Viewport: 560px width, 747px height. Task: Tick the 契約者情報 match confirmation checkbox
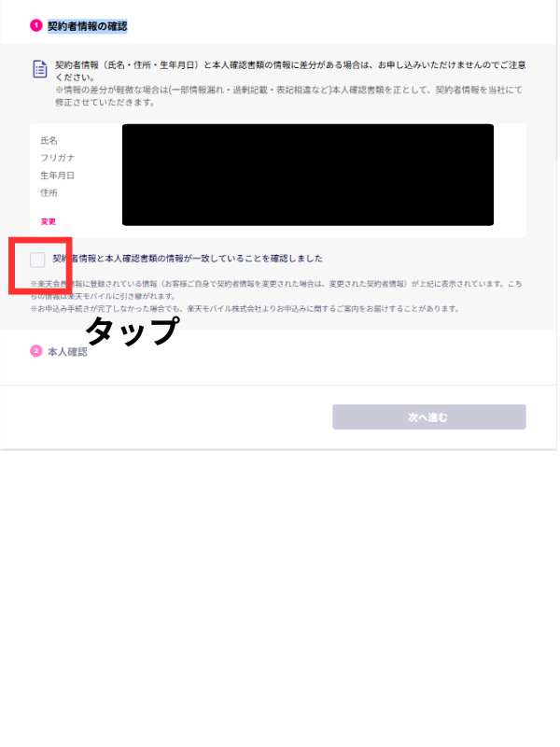click(37, 260)
